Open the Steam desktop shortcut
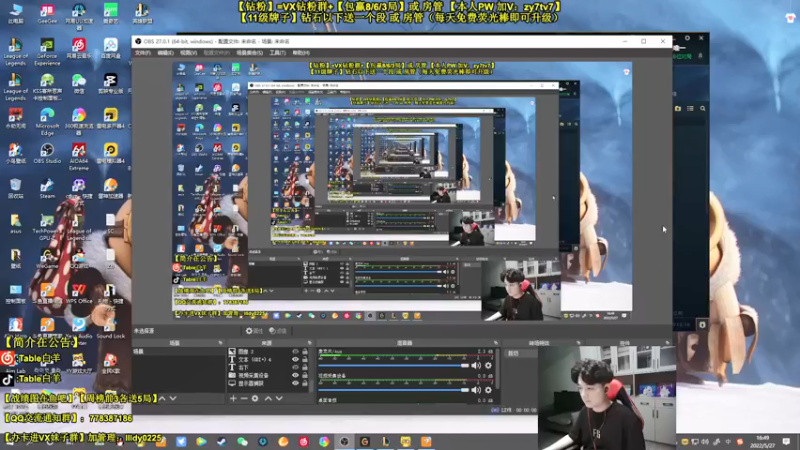The image size is (800, 450). click(x=47, y=188)
